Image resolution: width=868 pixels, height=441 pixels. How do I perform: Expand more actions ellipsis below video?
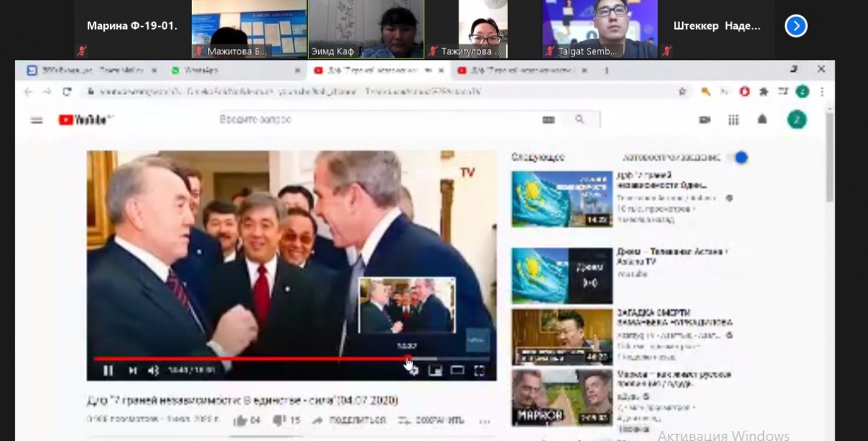(x=485, y=421)
